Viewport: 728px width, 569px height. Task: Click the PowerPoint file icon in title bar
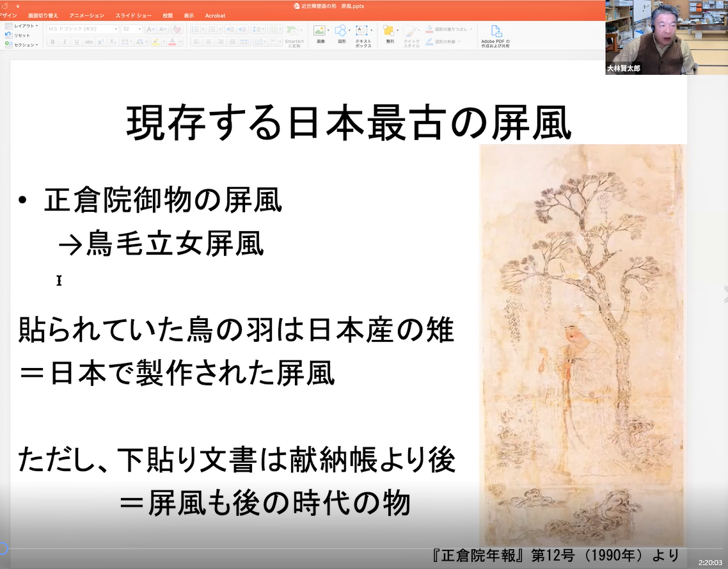297,6
